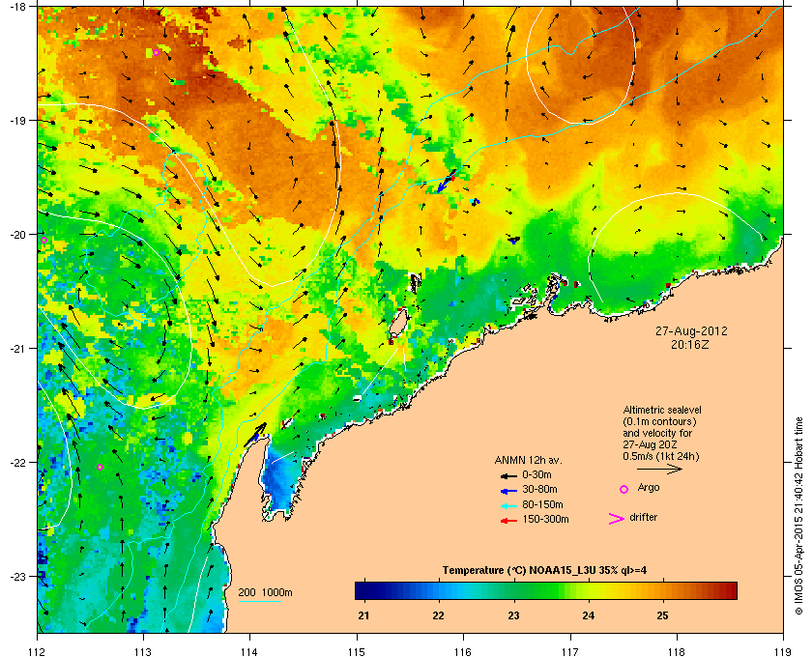Click the red 150-300m legend arrow
Image resolution: width=812 pixels, height=657 pixels.
508,521
